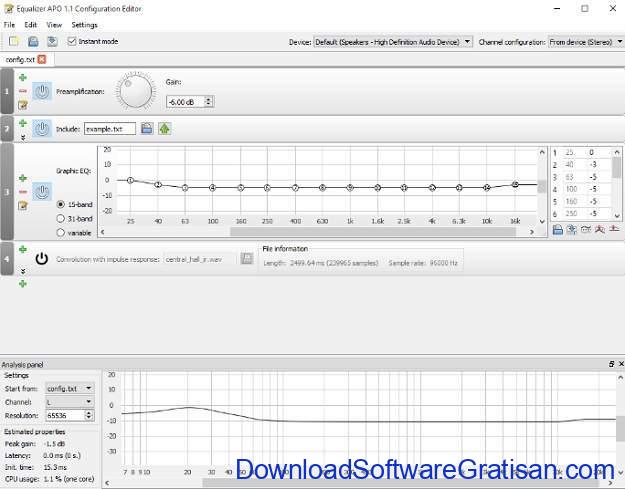Toggle the Instant mode checkbox

coord(72,41)
